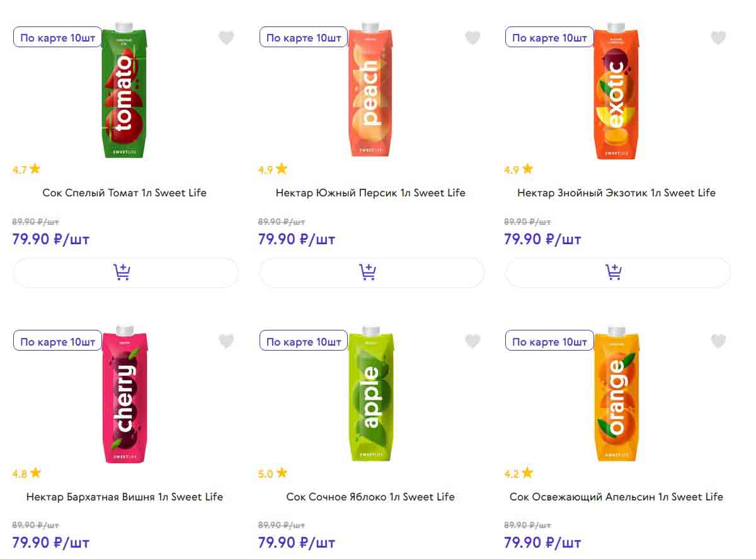Click 4.2 star rating of orange juice

pos(518,473)
